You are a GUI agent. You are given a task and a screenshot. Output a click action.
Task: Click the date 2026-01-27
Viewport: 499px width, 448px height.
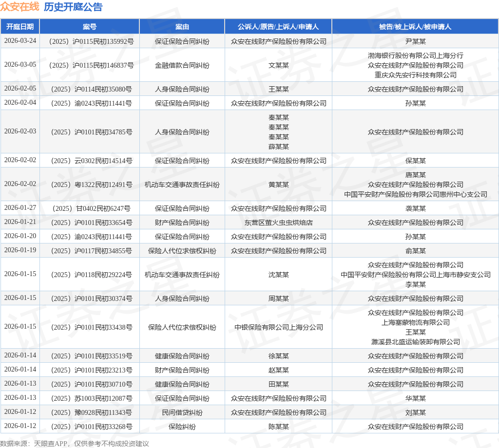(20, 207)
